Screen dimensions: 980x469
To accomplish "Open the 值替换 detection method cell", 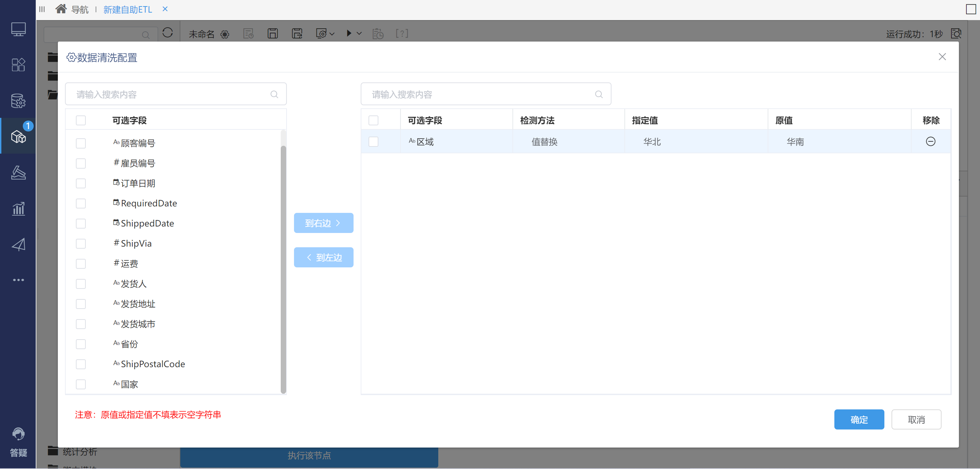I will pos(568,142).
